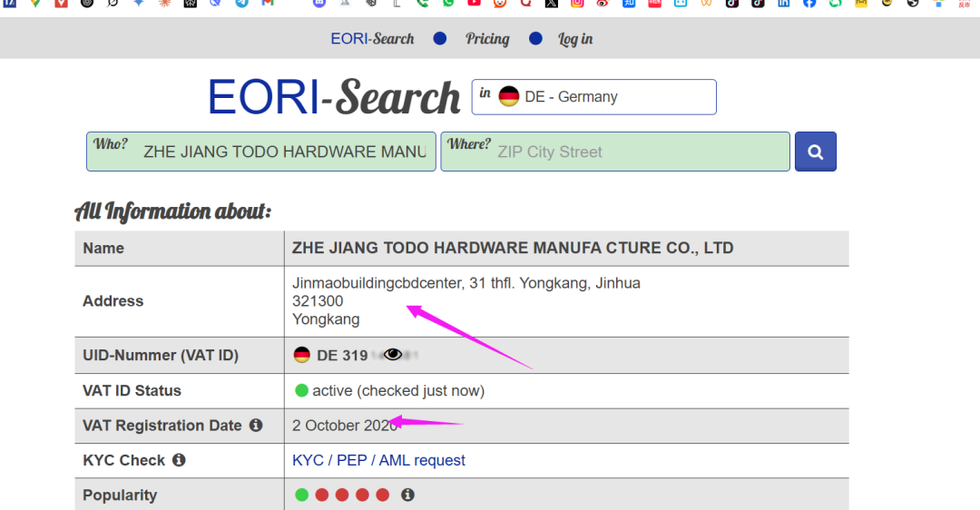
Task: Click the DE 319 VAT number text
Action: [x=342, y=356]
